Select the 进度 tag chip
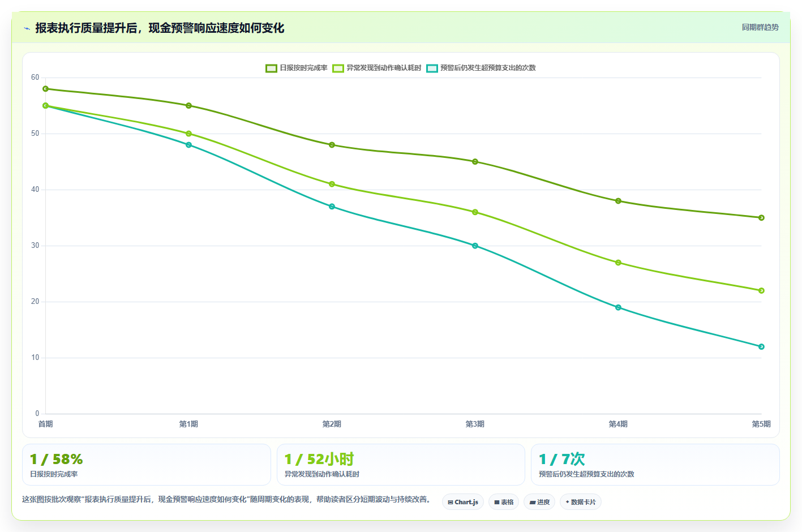Image resolution: width=802 pixels, height=532 pixels. [539, 502]
